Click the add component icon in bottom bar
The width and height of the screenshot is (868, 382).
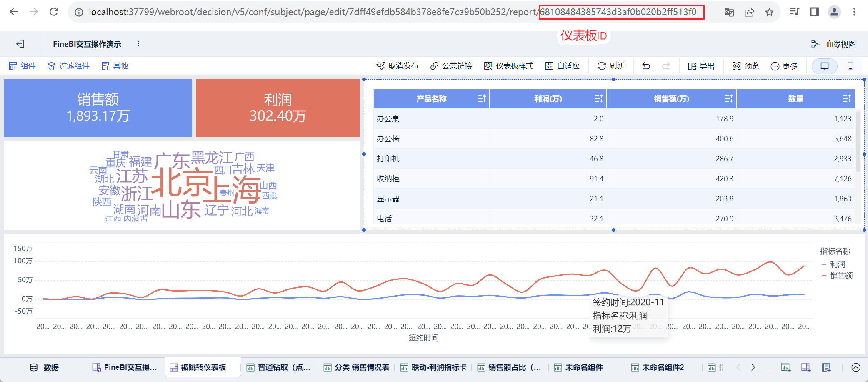785,367
